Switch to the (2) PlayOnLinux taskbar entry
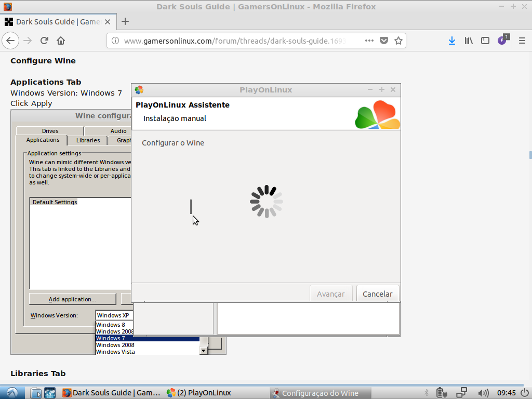 click(x=199, y=393)
